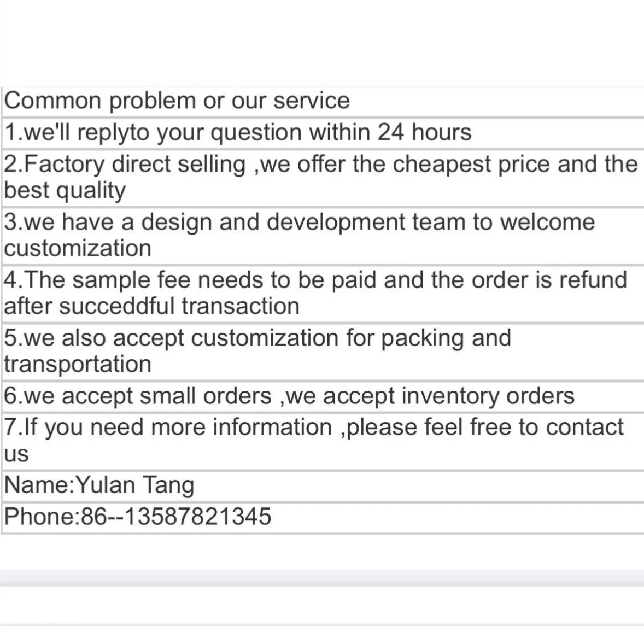Click the word "us" ending item 7
644x644 pixels.
[x=16, y=454]
